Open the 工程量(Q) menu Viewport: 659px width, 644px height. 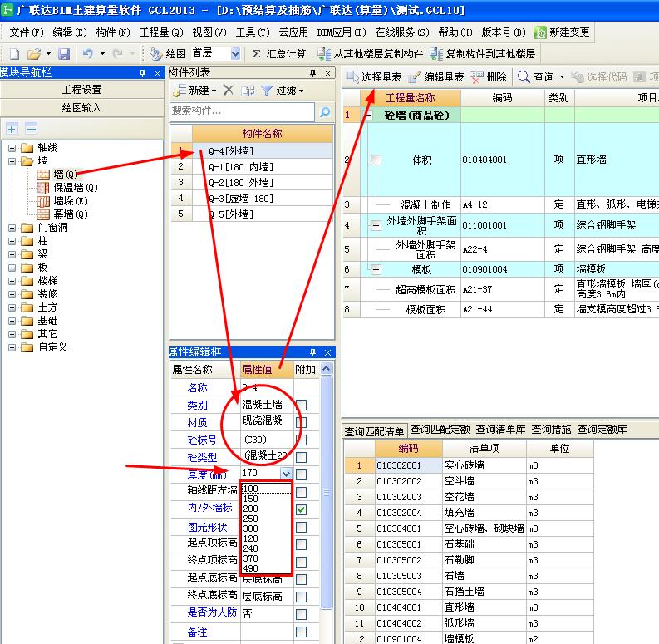(161, 32)
